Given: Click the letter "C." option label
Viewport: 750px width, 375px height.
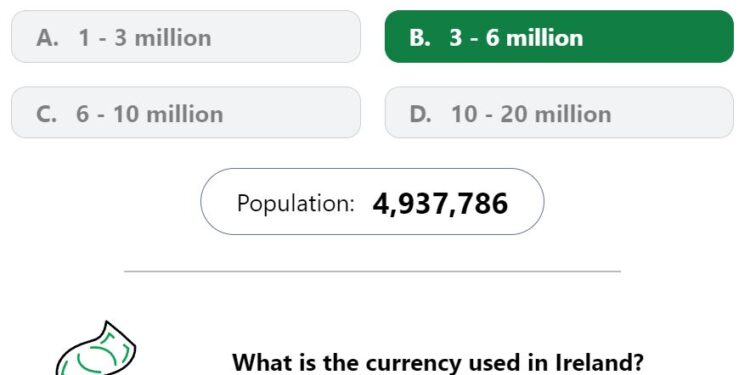Looking at the screenshot, I should (x=46, y=114).
